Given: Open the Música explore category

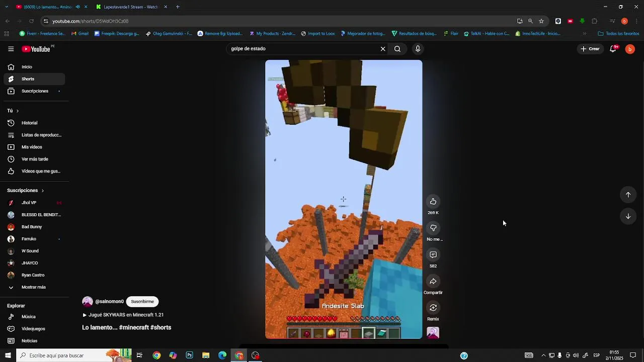Looking at the screenshot, I should 34,317.
